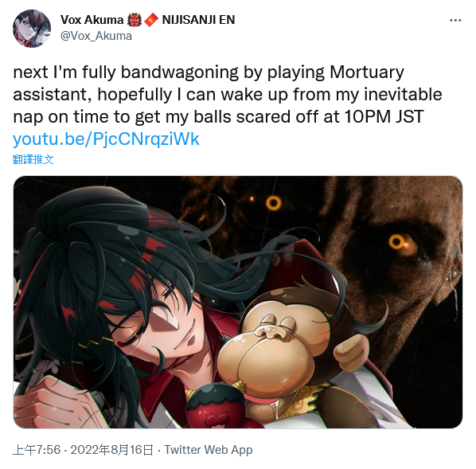The height and width of the screenshot is (469, 476).
Task: Open the three-dot more options menu
Action: pos(455,21)
